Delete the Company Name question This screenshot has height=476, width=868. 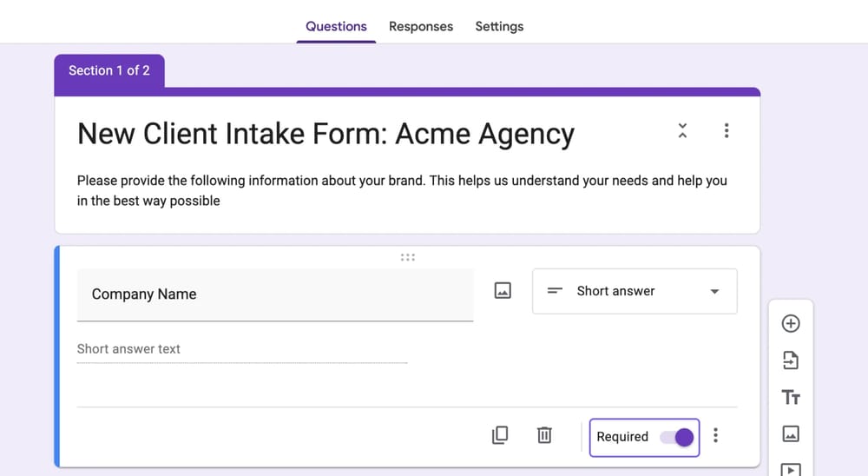544,435
